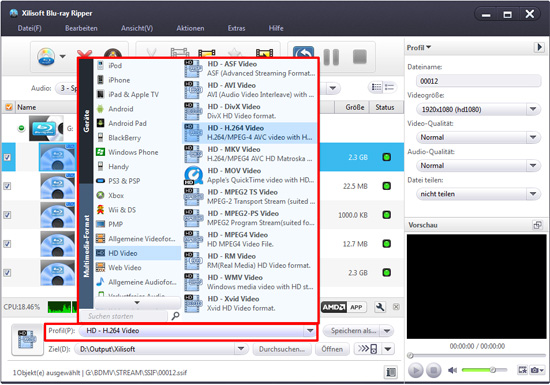Image resolution: width=550 pixels, height=385 pixels.
Task: Open the Audio-Qualität Normal dropdown
Action: coord(533,166)
